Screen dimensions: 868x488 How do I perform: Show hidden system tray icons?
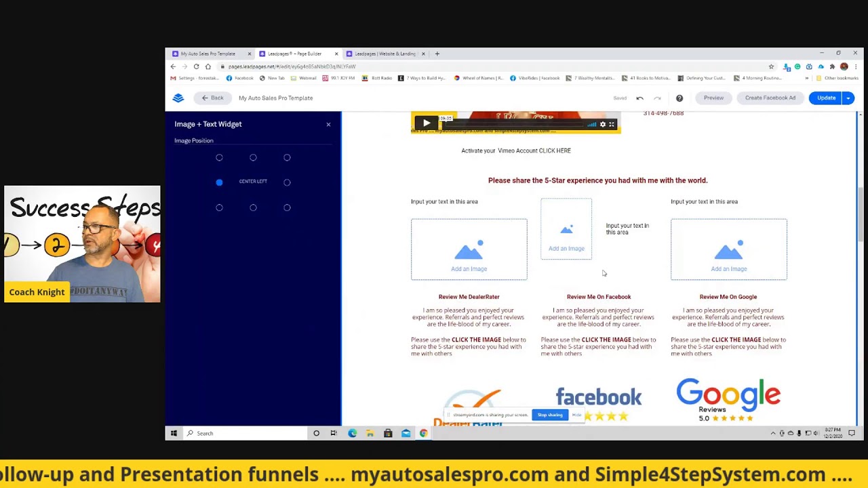pyautogui.click(x=773, y=433)
